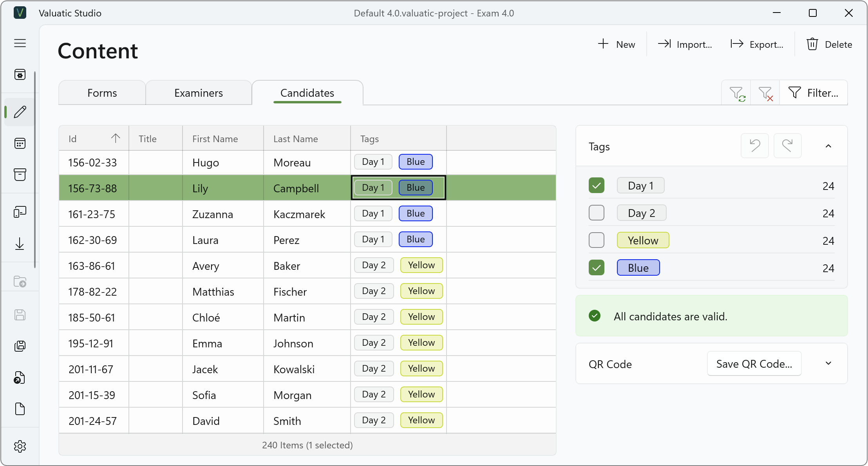Click the Save QR Code button

click(754, 364)
